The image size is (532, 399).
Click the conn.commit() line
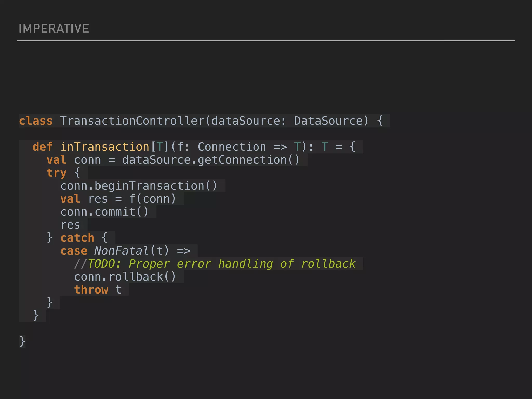click(104, 212)
